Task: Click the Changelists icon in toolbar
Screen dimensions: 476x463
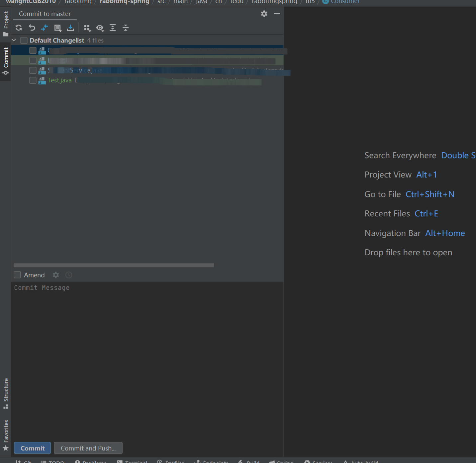Action: tap(57, 28)
